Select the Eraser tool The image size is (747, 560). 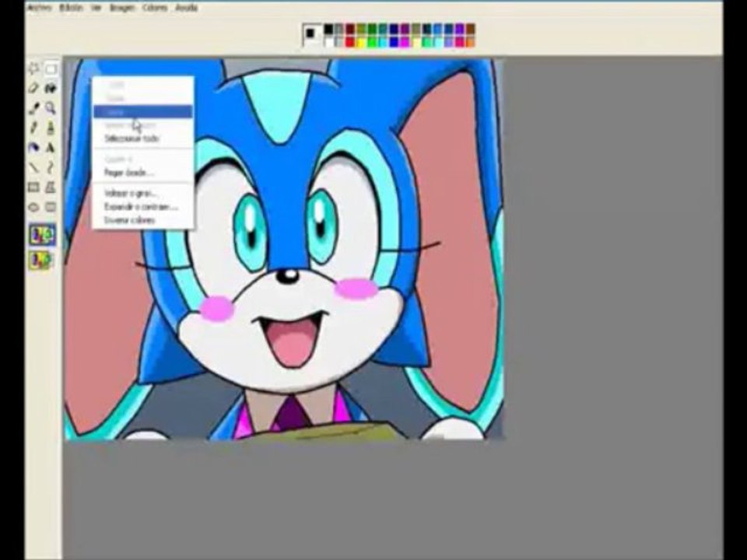pos(33,89)
